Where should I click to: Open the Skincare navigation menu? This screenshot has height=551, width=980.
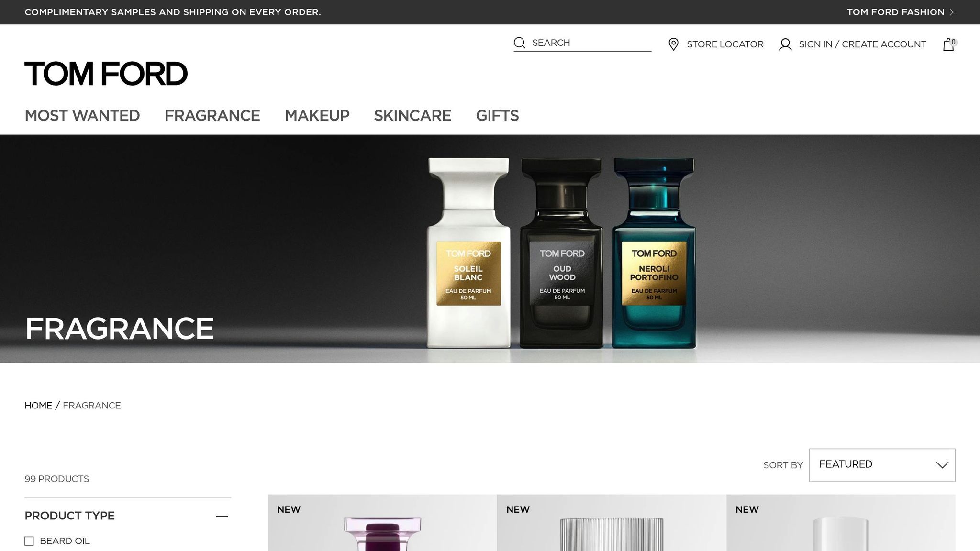[x=412, y=116]
